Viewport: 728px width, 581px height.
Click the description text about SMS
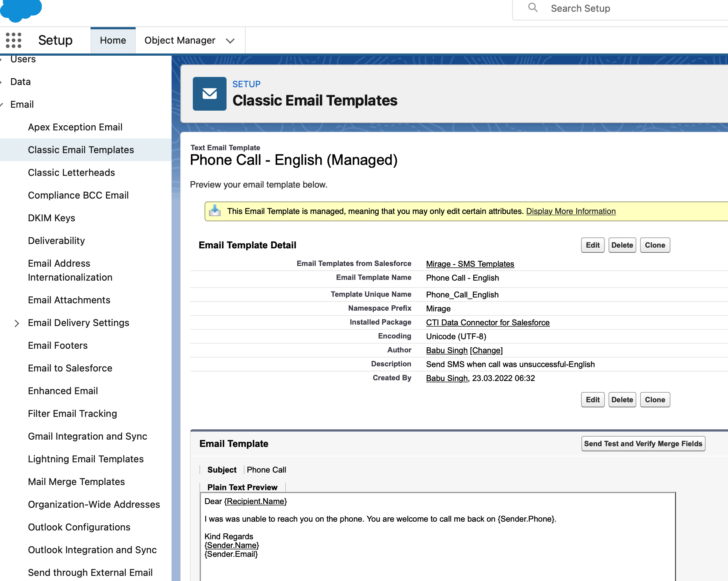510,364
